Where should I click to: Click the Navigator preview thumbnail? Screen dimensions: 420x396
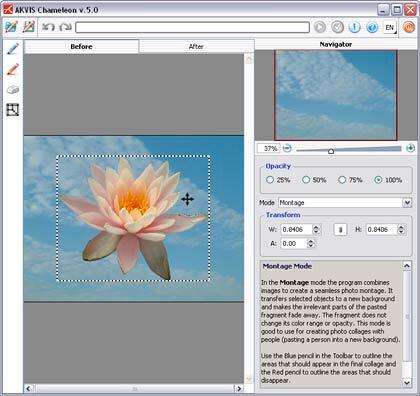336,95
